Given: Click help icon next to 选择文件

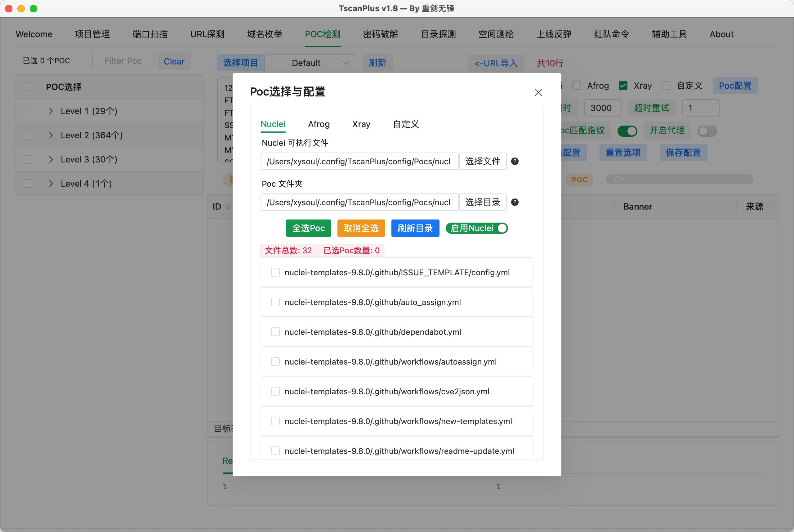Looking at the screenshot, I should tap(515, 162).
